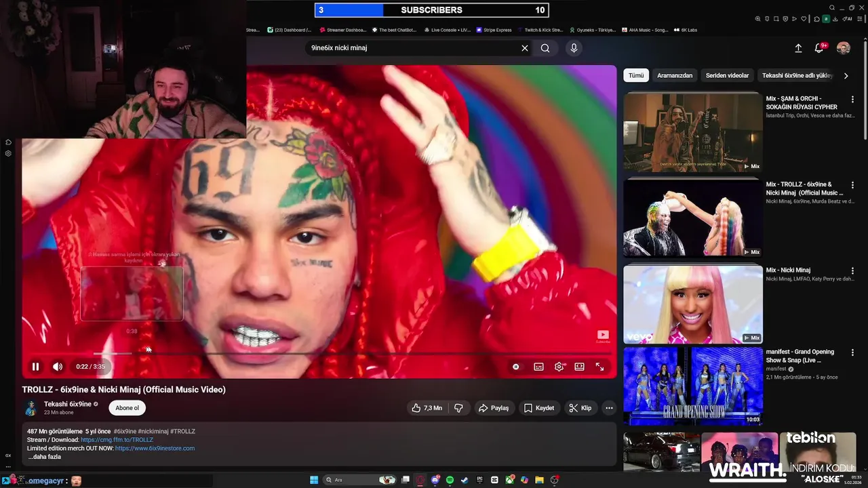
Task: Open Epic Games from the taskbar
Action: click(479, 480)
